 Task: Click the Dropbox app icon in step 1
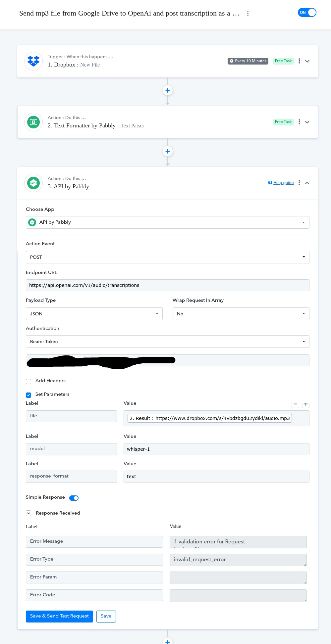click(x=33, y=61)
